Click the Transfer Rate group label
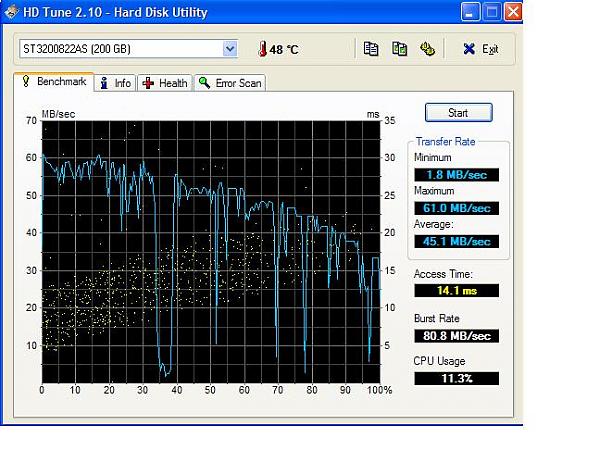The image size is (600, 450). coord(445,142)
